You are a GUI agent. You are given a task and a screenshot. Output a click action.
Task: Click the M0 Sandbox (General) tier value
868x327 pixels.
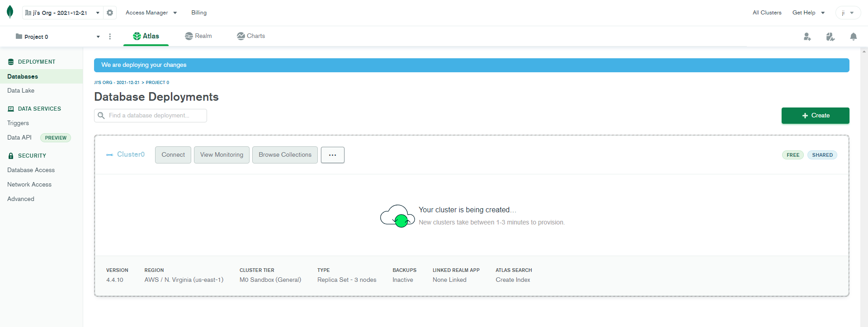270,280
